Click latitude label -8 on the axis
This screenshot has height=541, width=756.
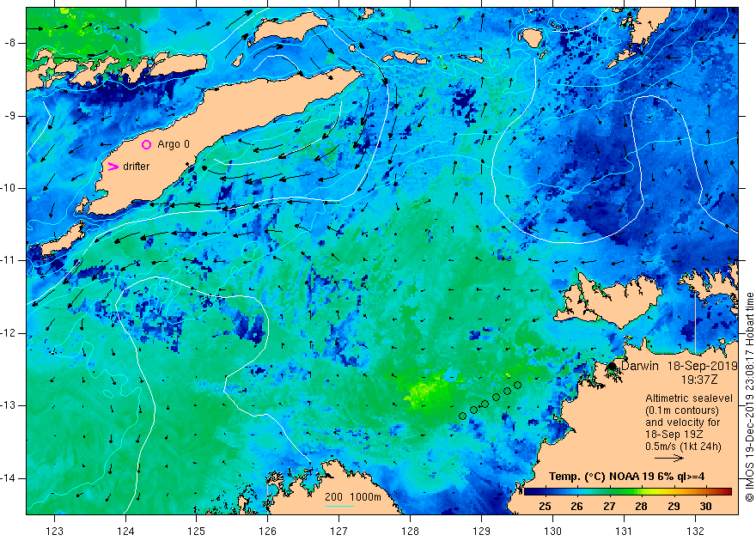(9, 43)
